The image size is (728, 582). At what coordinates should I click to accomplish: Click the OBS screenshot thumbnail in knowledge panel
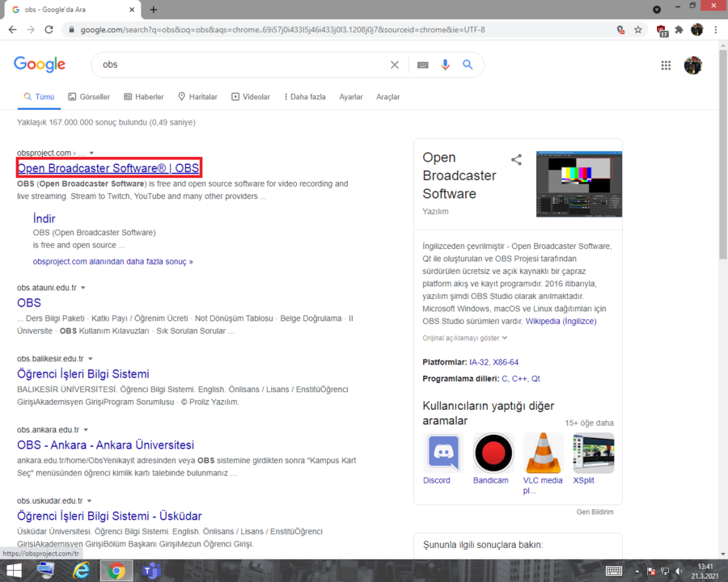point(579,184)
